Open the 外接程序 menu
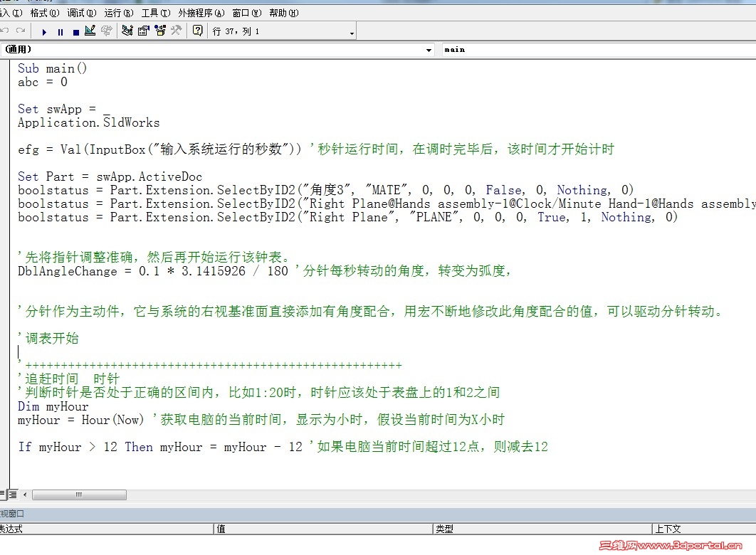 click(x=201, y=13)
